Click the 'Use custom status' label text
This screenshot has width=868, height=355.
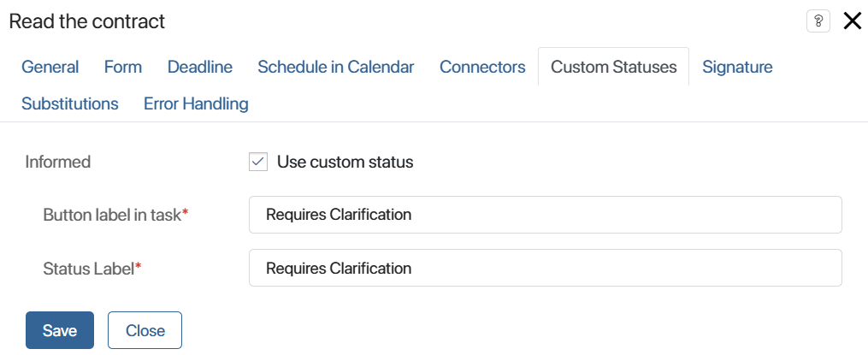click(345, 163)
